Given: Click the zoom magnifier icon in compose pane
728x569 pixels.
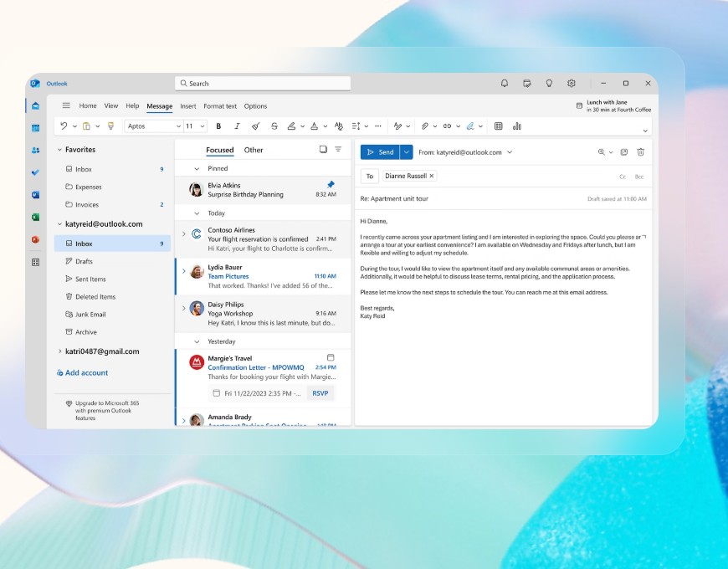Looking at the screenshot, I should (x=602, y=151).
